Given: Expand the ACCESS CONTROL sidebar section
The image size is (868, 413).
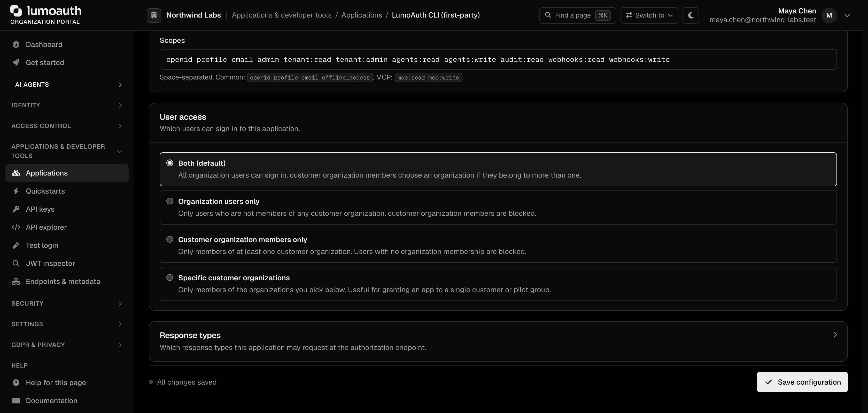Looking at the screenshot, I should pos(67,126).
